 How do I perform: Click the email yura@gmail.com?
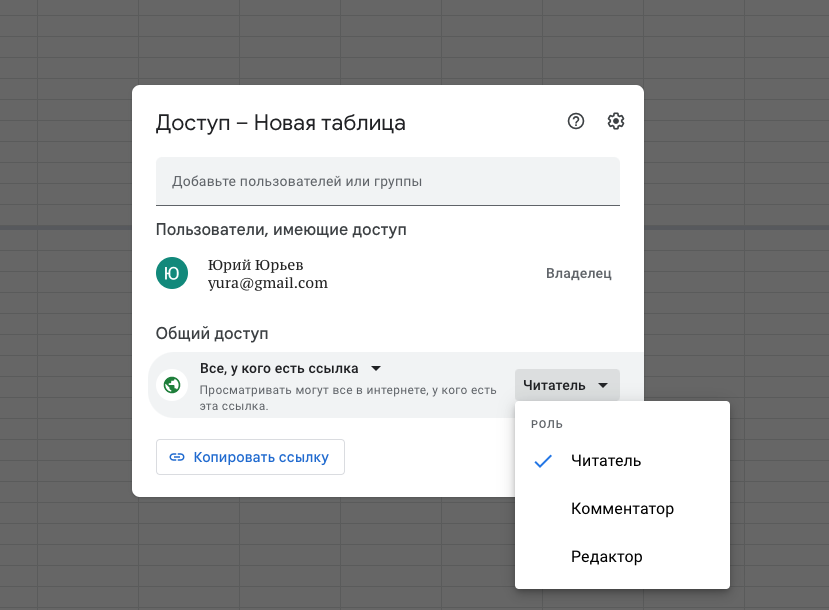tap(267, 283)
